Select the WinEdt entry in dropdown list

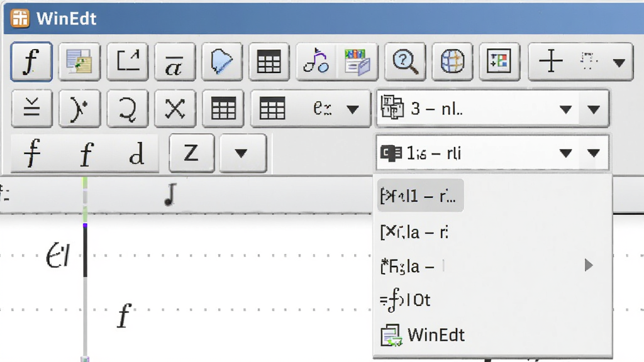[493, 335]
